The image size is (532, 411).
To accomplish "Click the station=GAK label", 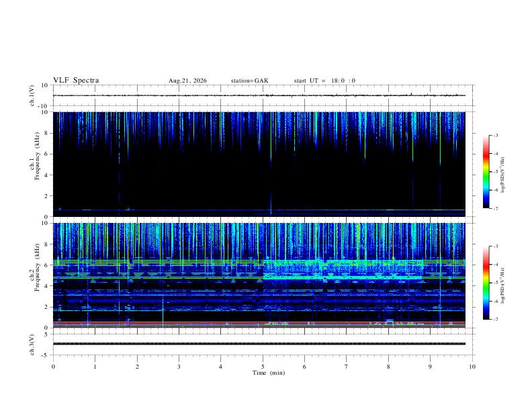I will coord(249,81).
